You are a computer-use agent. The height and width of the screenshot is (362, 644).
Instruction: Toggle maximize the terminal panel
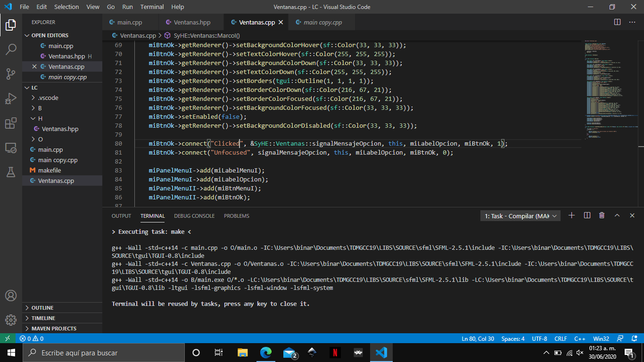pyautogui.click(x=617, y=215)
